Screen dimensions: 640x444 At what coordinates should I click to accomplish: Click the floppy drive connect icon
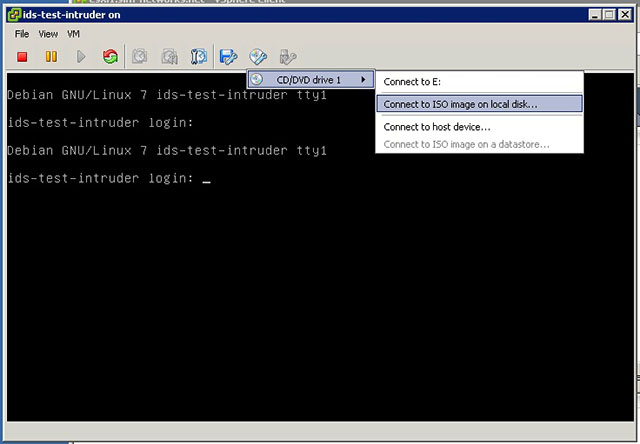pyautogui.click(x=228, y=56)
